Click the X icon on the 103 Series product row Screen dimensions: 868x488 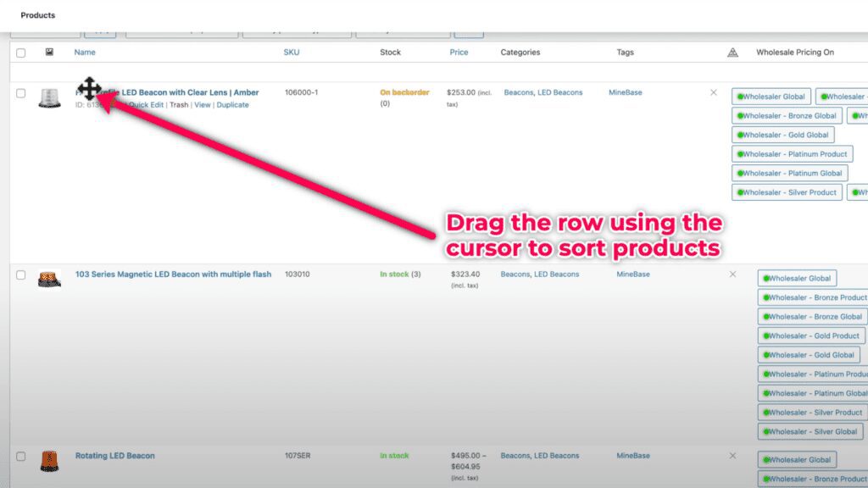tap(732, 274)
